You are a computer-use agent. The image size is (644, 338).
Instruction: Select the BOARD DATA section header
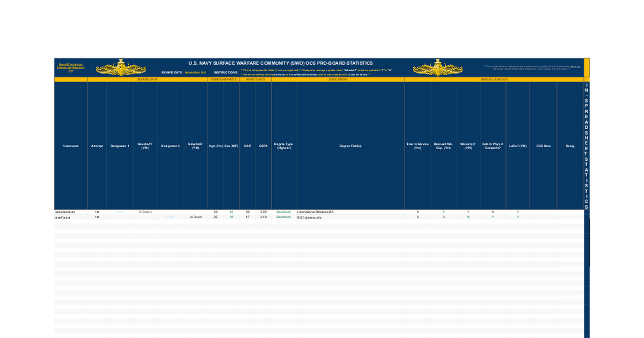tap(148, 79)
